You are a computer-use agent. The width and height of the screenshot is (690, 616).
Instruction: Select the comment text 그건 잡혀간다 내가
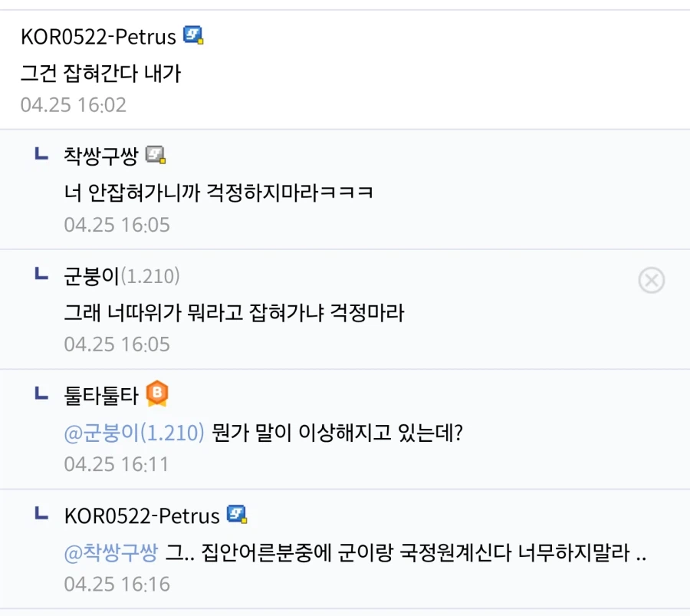coord(100,73)
